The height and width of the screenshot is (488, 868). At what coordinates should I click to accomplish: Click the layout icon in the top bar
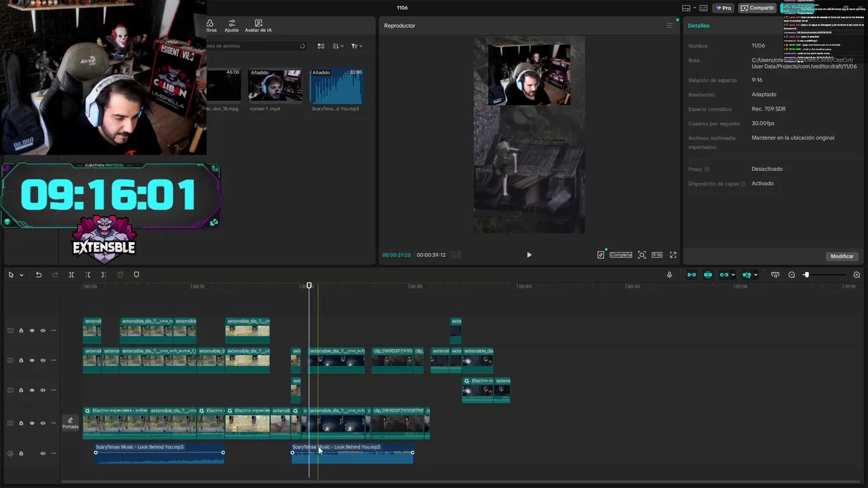coord(686,8)
